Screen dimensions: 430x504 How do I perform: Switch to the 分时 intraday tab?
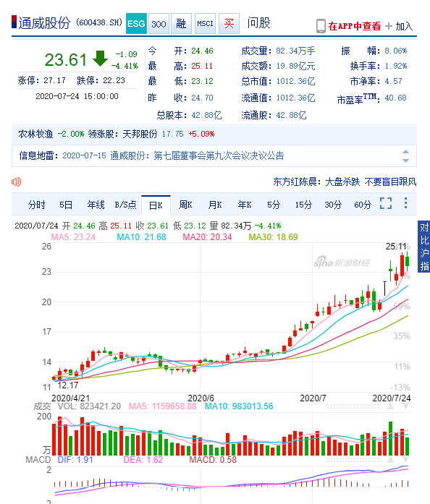pos(36,205)
